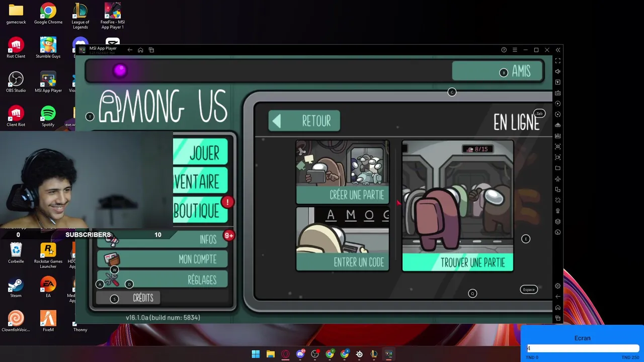644x362 pixels.
Task: Open FreeFire MSI App Player shortcut
Action: (x=113, y=15)
